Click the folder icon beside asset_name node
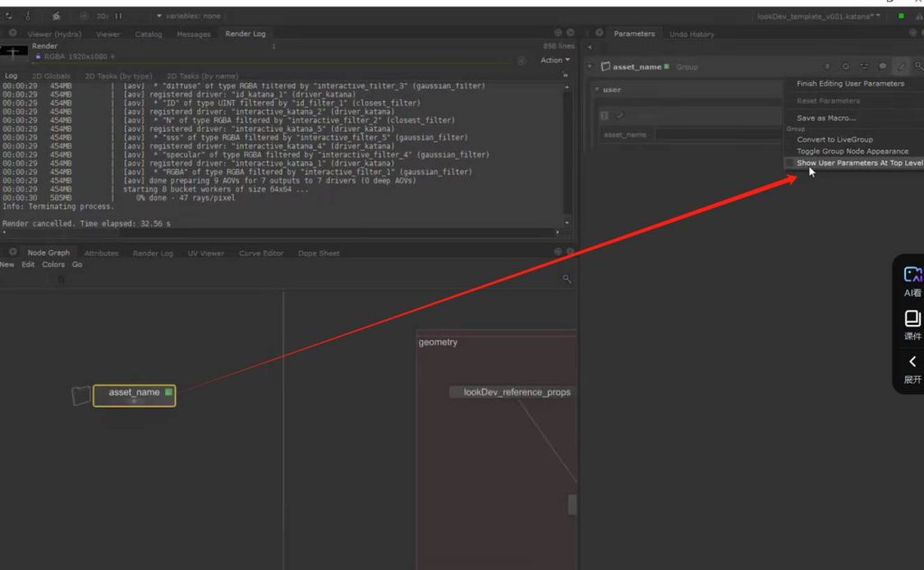This screenshot has height=570, width=924. 82,395
